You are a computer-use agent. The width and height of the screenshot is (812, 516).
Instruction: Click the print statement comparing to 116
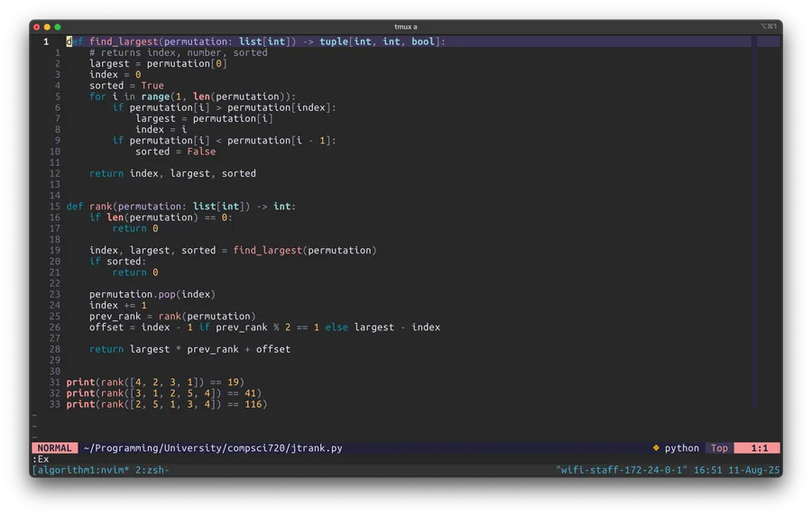[x=167, y=404]
